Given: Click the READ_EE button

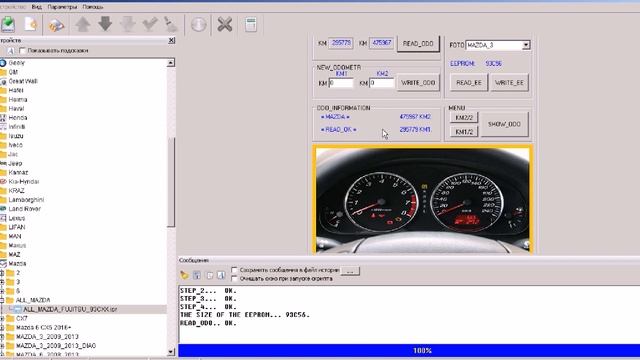Looking at the screenshot, I should [469, 83].
